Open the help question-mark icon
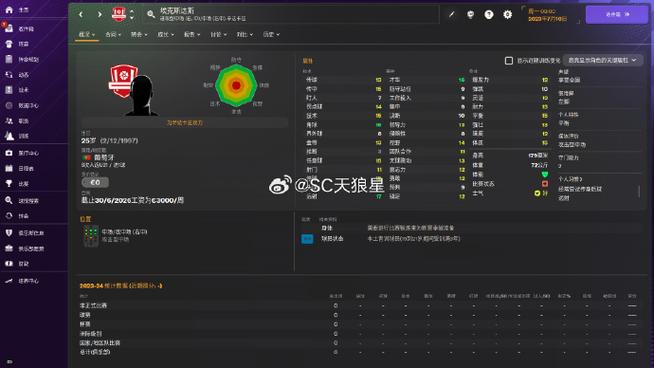 [x=489, y=15]
